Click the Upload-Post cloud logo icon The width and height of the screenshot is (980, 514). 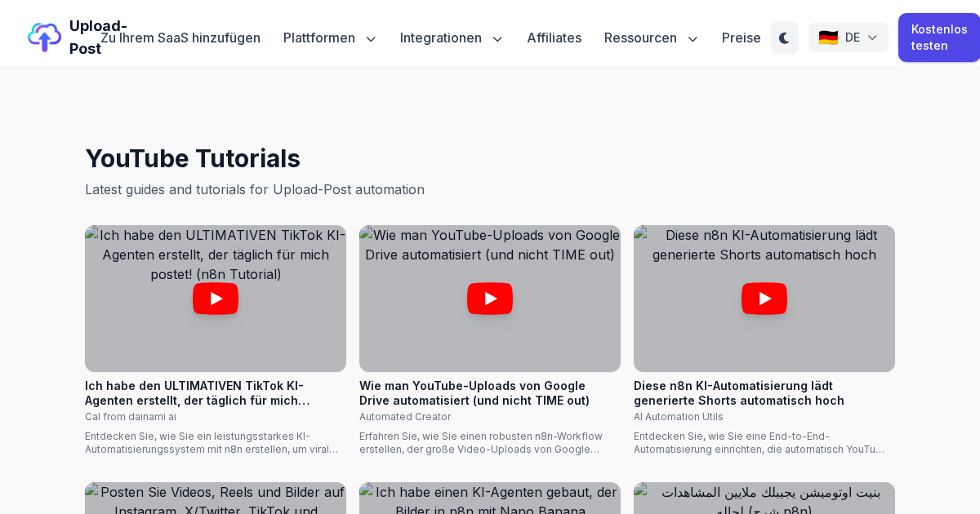(x=44, y=38)
